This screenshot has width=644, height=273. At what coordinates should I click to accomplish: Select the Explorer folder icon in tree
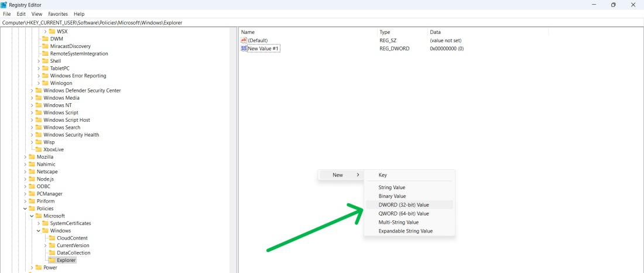point(52,260)
